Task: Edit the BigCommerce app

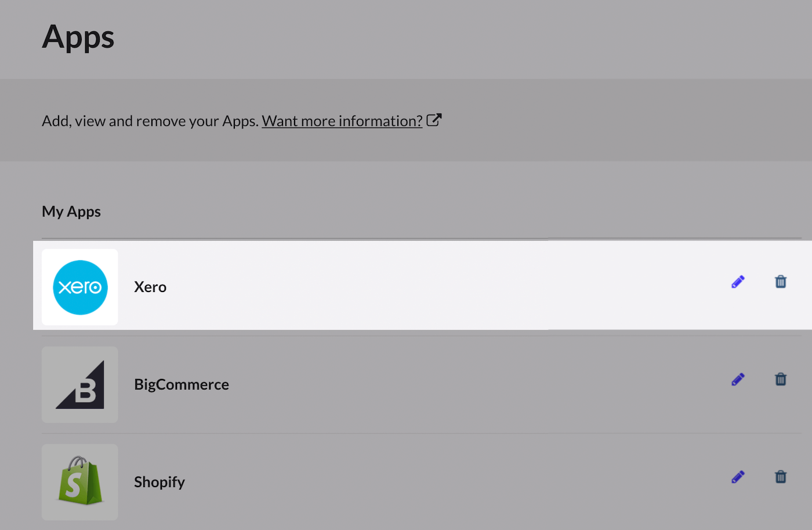Action: 738,380
